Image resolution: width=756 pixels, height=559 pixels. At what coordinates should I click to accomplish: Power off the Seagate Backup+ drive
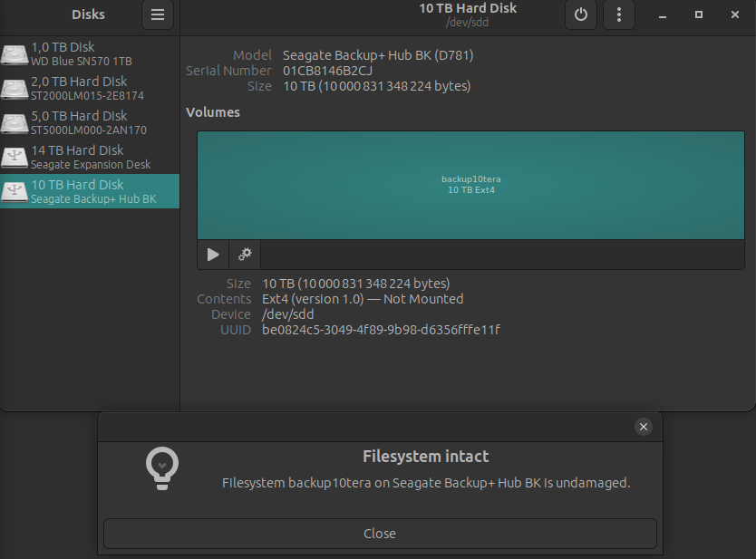click(580, 14)
